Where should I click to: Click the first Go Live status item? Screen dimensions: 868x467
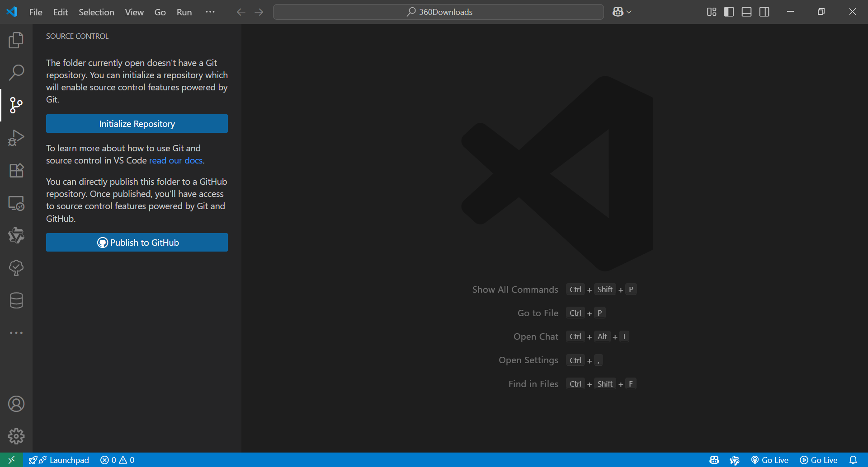point(770,460)
